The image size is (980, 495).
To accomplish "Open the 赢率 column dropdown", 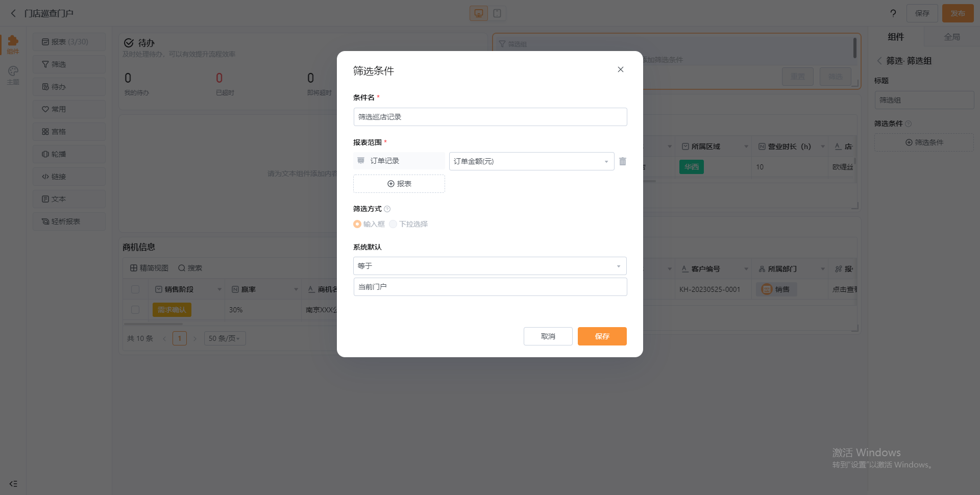I will click(x=296, y=289).
